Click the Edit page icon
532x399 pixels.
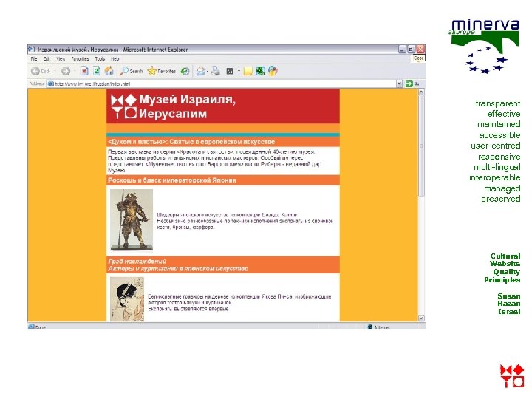point(230,71)
